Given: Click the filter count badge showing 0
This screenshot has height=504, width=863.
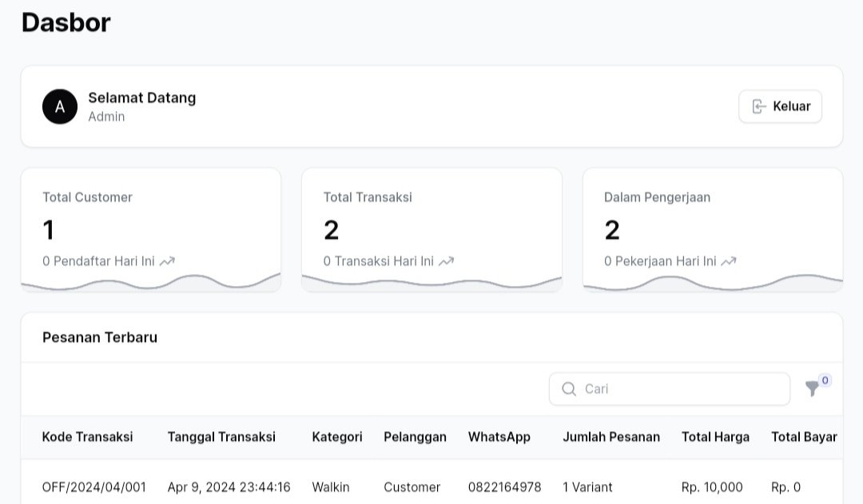Looking at the screenshot, I should pyautogui.click(x=825, y=380).
